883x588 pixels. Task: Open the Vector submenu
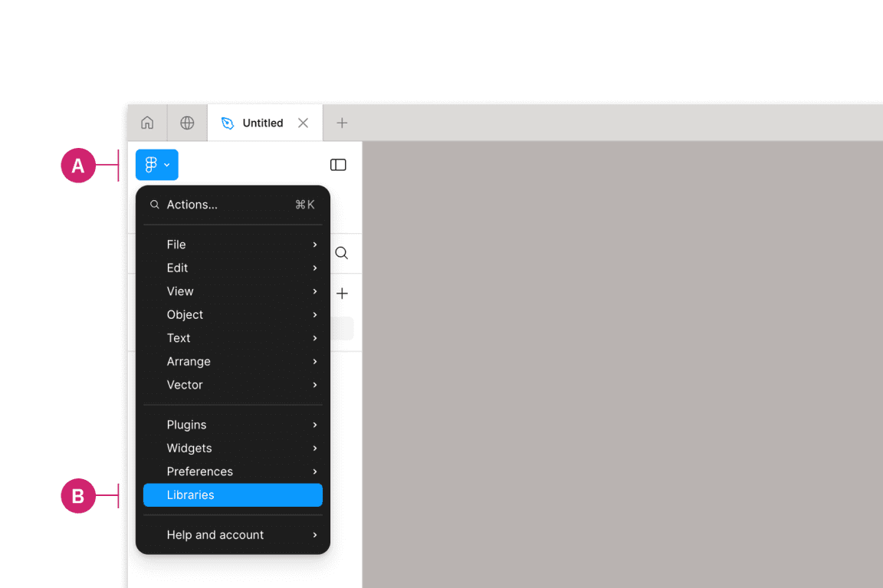point(232,385)
